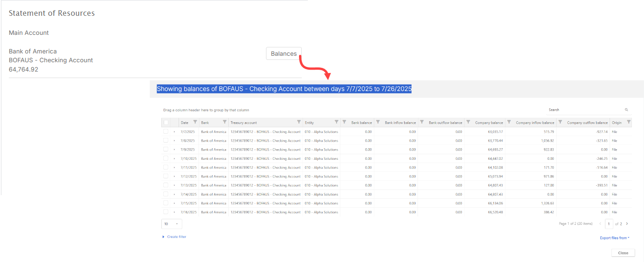Expand the 7/9/2025 row details
Viewport: 644px width, 262px height.
175,150
